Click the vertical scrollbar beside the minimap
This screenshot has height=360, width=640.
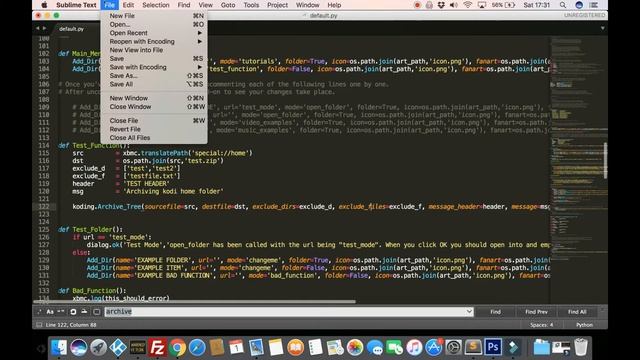605,160
